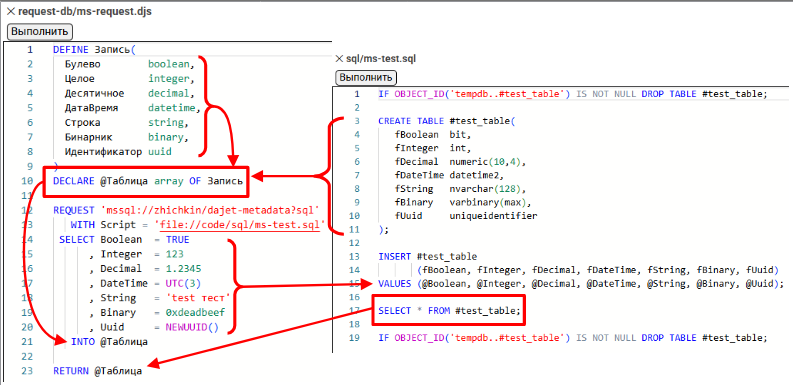This screenshot has width=793, height=385.
Task: Click the 'Десятичное decimal' field line
Action: click(x=129, y=93)
